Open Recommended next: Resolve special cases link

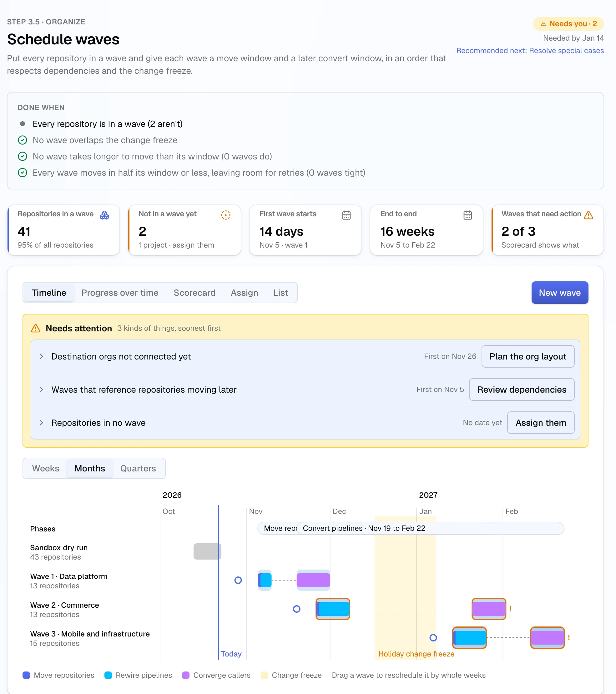[x=530, y=51]
